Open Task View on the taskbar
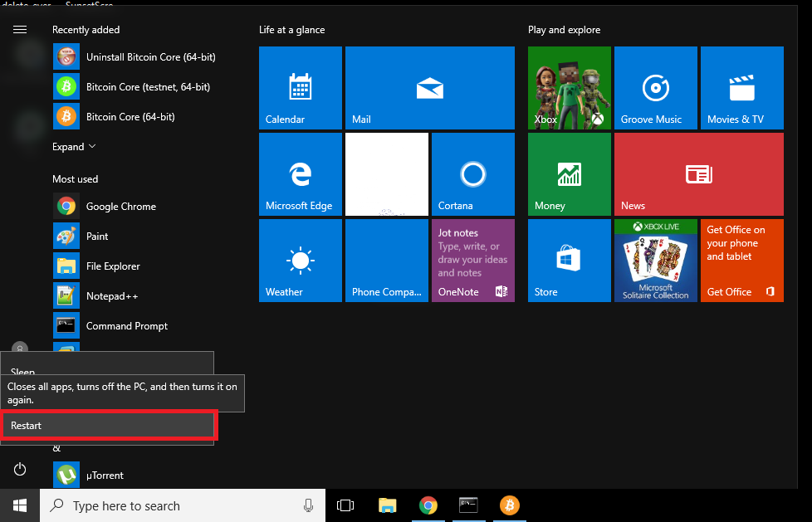The image size is (812, 522). (345, 505)
